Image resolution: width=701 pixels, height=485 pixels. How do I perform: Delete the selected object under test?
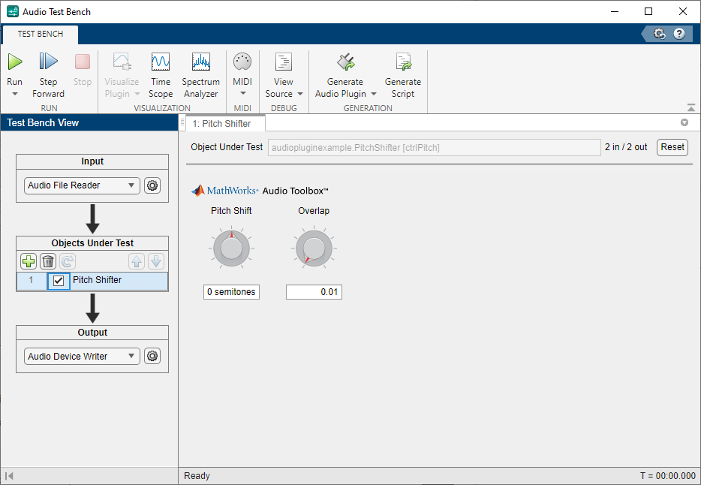pos(47,261)
